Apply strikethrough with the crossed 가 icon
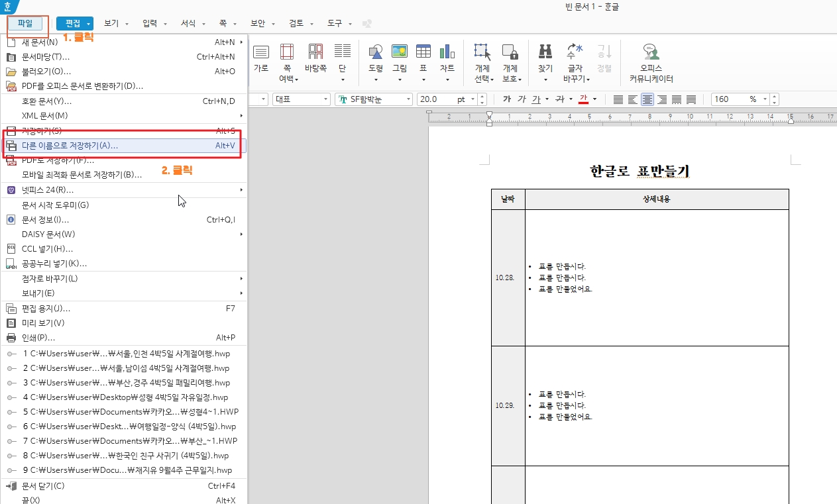The width and height of the screenshot is (837, 504). point(560,99)
